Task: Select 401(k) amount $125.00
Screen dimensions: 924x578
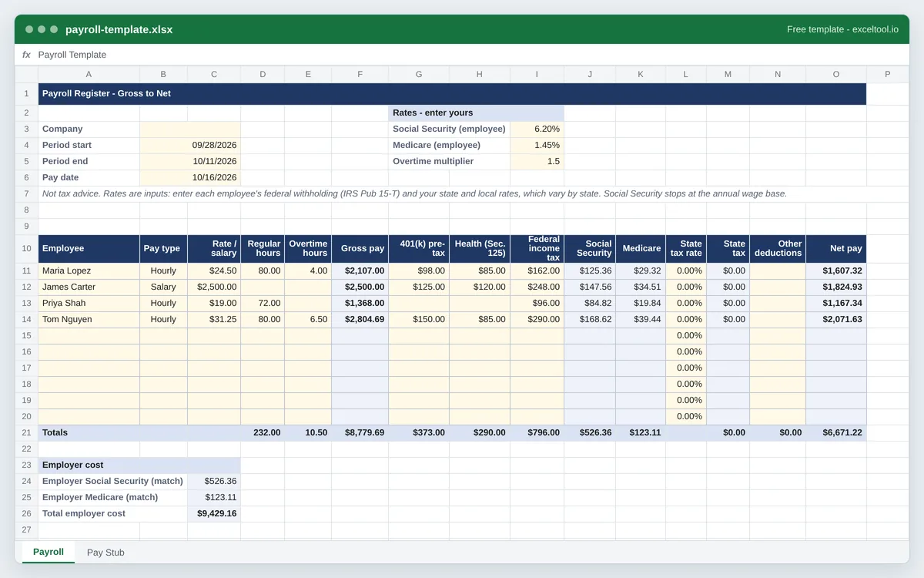Action: (x=419, y=287)
